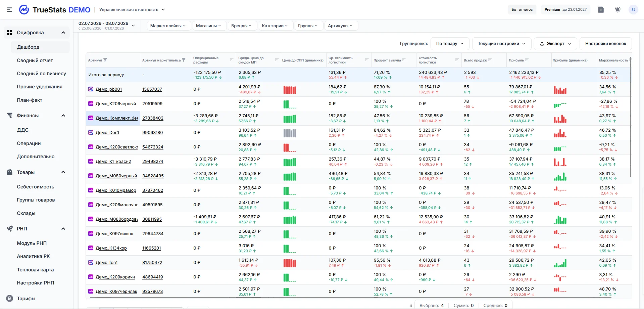Open Сводный по бизнесу page
Viewport: 644px width, 309px height.
click(41, 74)
